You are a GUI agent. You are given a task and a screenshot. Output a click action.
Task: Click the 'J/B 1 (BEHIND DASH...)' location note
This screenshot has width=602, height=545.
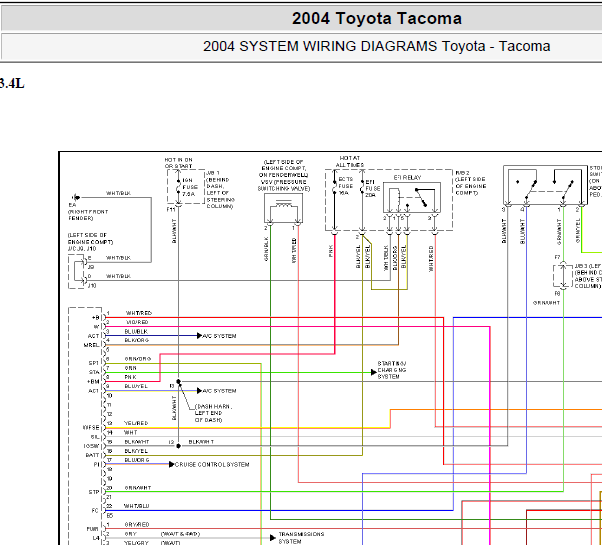pyautogui.click(x=220, y=190)
